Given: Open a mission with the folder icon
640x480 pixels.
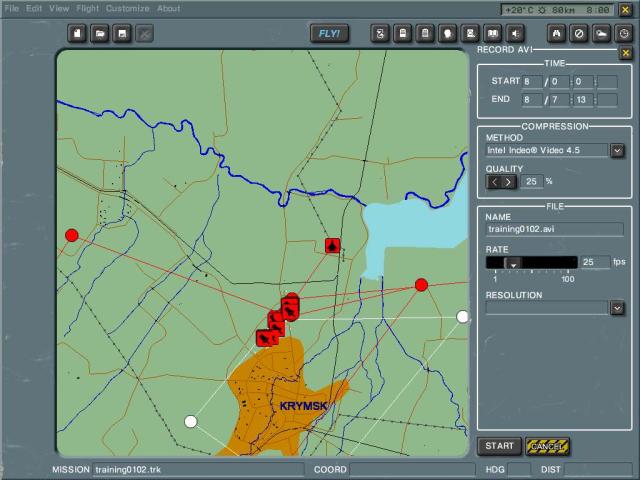Looking at the screenshot, I should pos(100,34).
